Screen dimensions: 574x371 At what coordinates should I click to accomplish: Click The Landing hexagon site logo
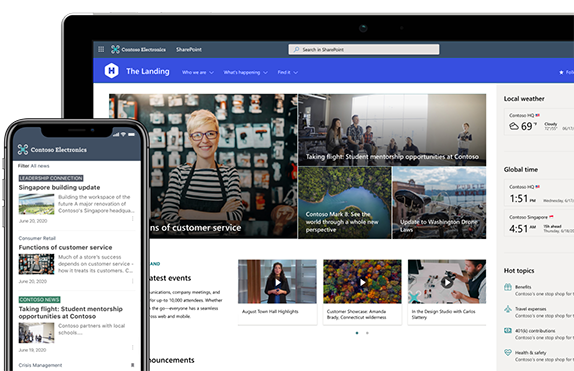(x=111, y=70)
